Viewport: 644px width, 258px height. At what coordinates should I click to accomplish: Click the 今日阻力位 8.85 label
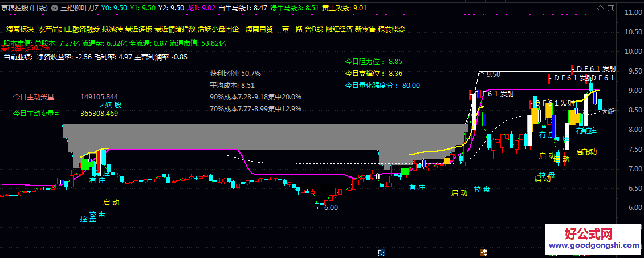coord(374,62)
